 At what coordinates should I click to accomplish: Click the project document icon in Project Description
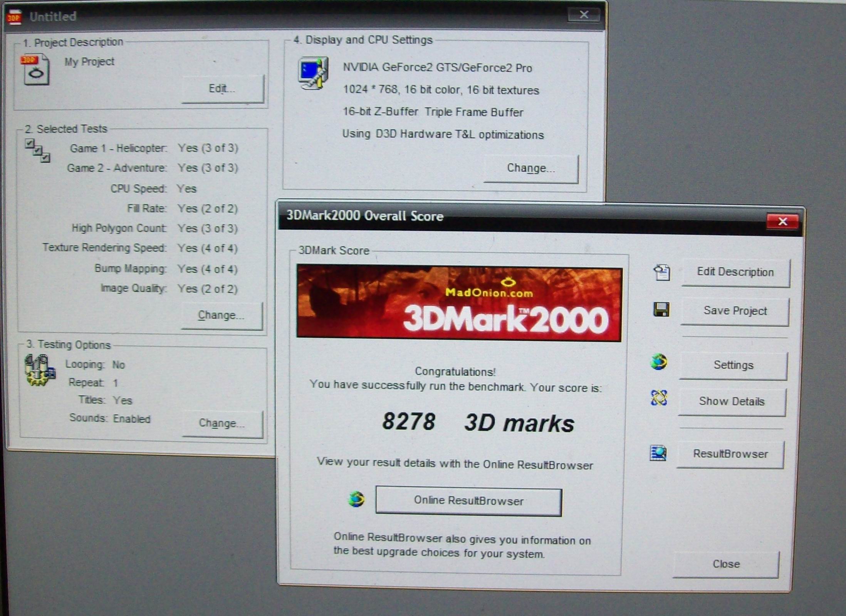[x=35, y=69]
